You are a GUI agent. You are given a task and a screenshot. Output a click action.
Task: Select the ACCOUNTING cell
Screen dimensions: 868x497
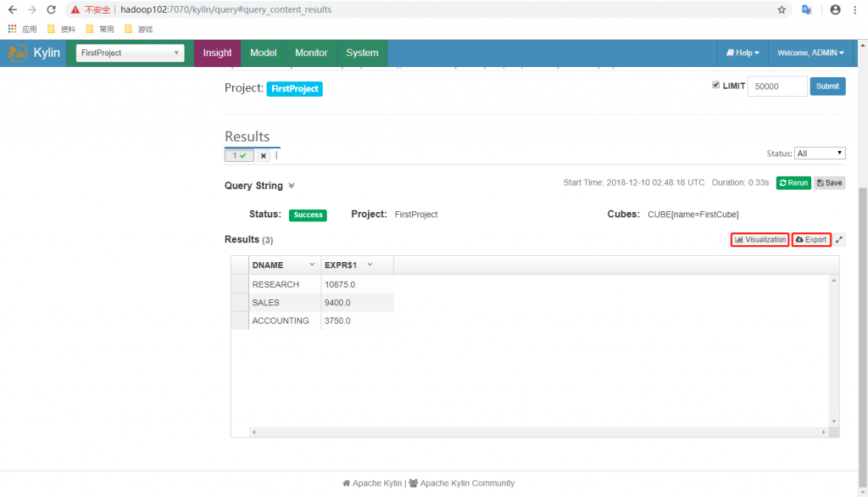pos(285,321)
